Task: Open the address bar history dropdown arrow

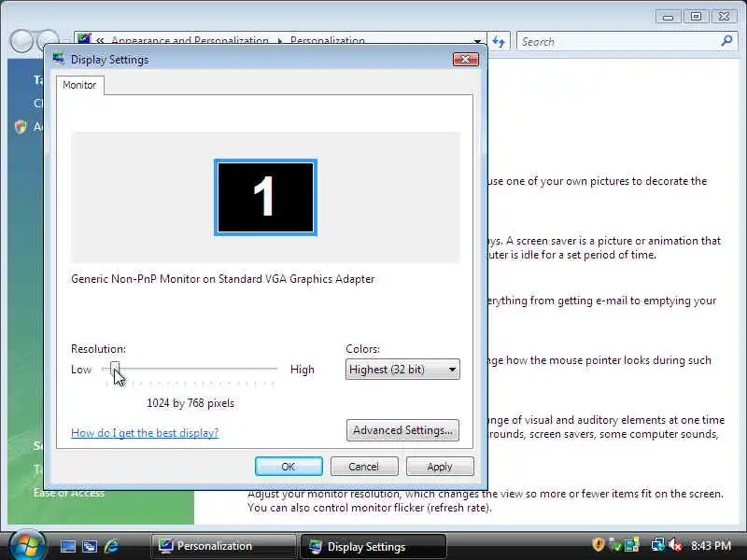Action: (477, 41)
